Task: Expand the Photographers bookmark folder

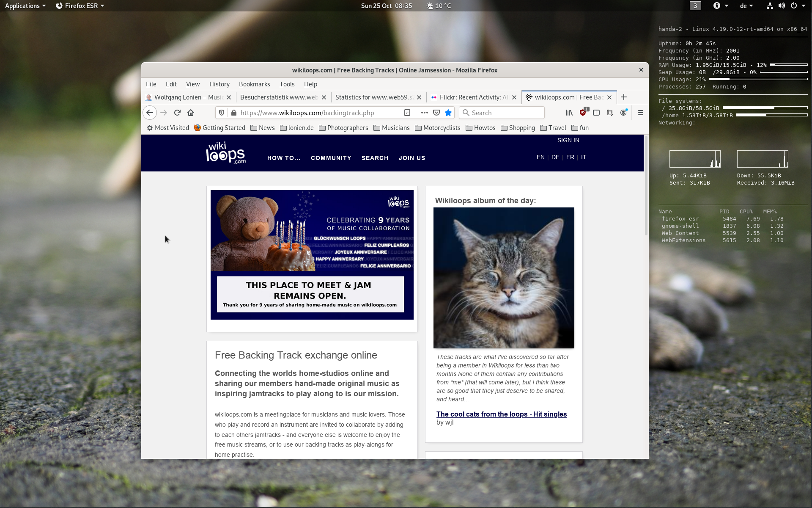Action: 343,128
